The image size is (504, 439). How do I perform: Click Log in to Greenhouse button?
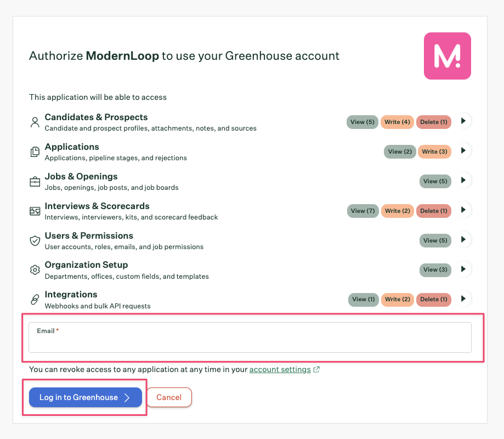tap(85, 397)
